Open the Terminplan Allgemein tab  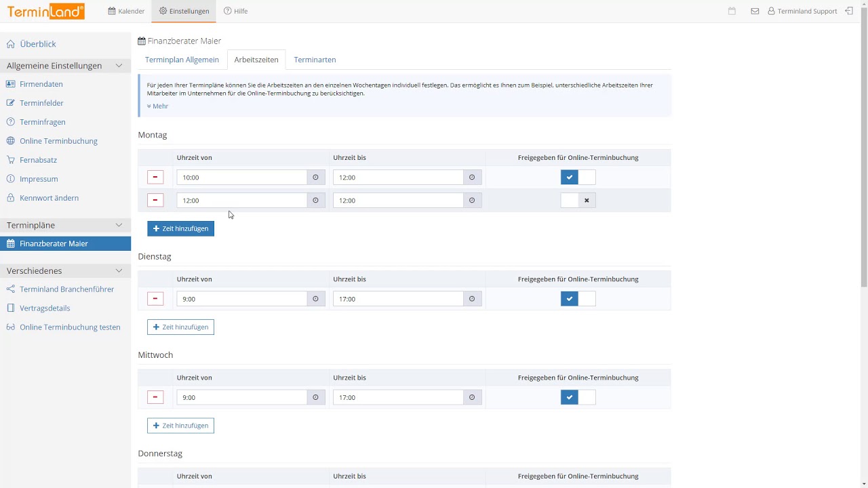(x=182, y=60)
